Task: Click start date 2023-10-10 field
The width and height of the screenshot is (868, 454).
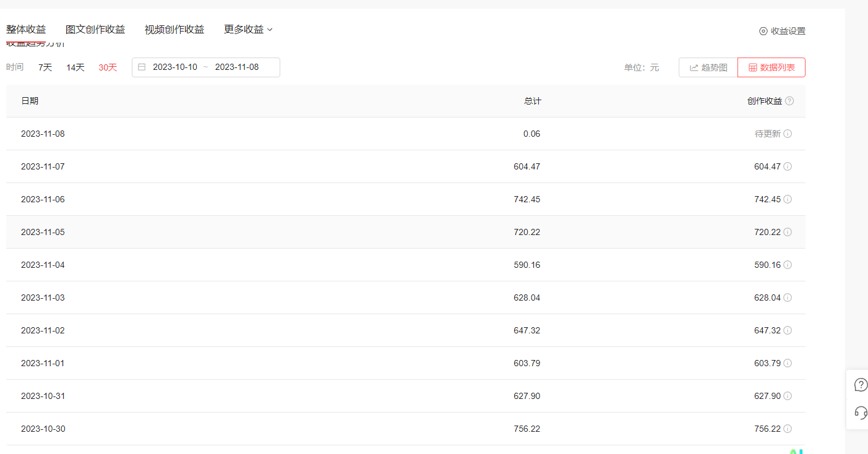Action: click(175, 67)
